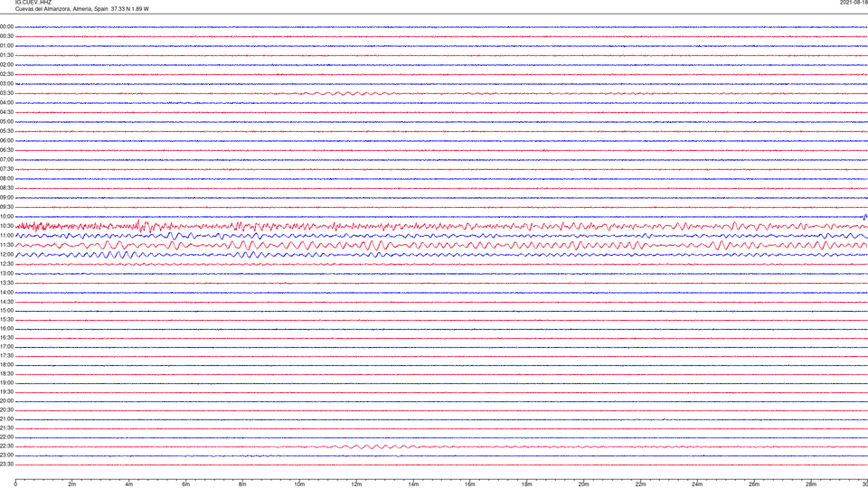The image size is (868, 488).
Task: Pick the 03:00 time label
Action: click(x=6, y=83)
